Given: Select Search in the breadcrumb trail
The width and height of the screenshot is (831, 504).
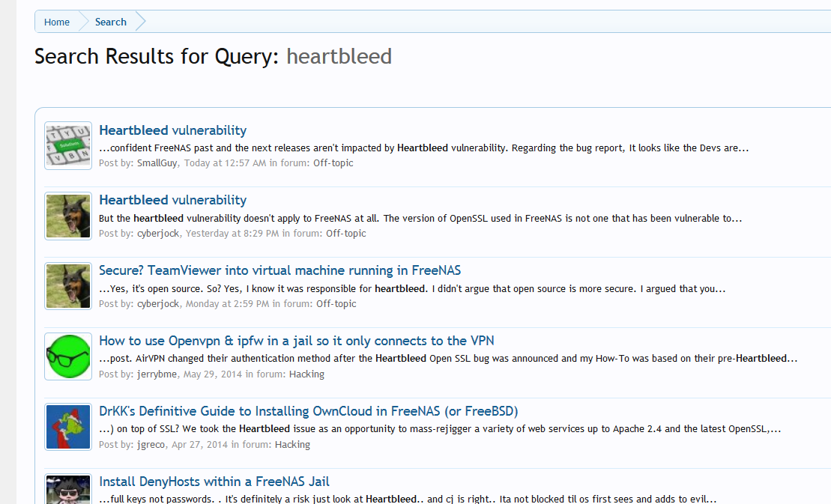Looking at the screenshot, I should pyautogui.click(x=111, y=22).
